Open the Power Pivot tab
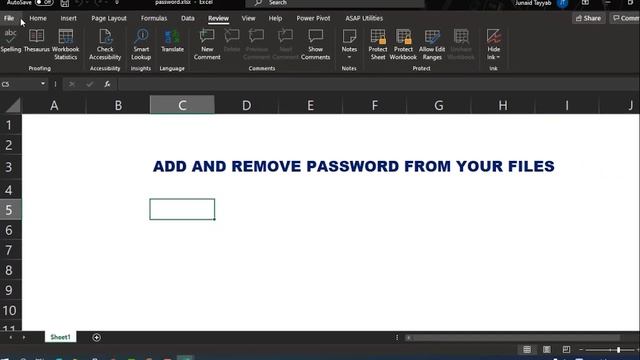The height and width of the screenshot is (360, 640). [x=313, y=18]
